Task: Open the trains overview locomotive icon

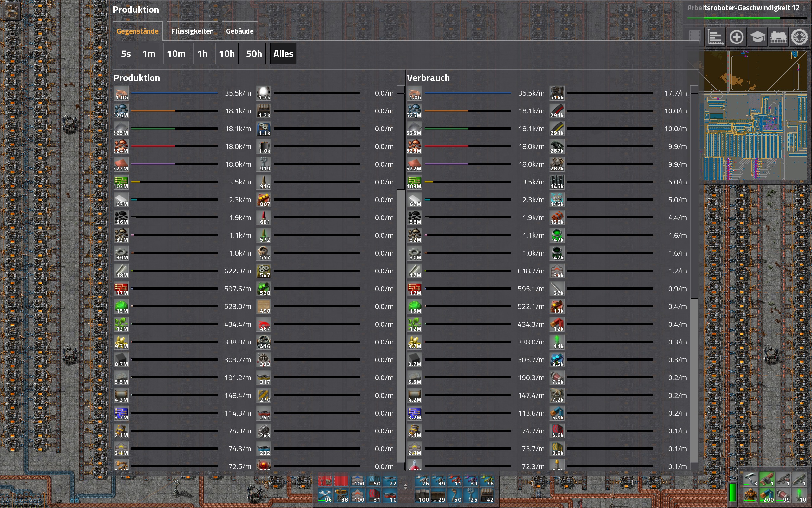Action: pos(778,37)
